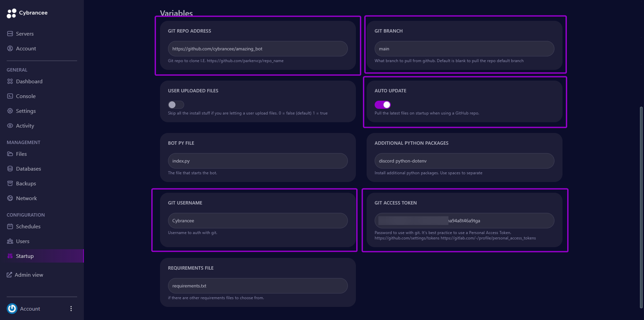Viewport: 644px width, 320px height.
Task: Click the Settings gear icon
Action: (x=10, y=111)
